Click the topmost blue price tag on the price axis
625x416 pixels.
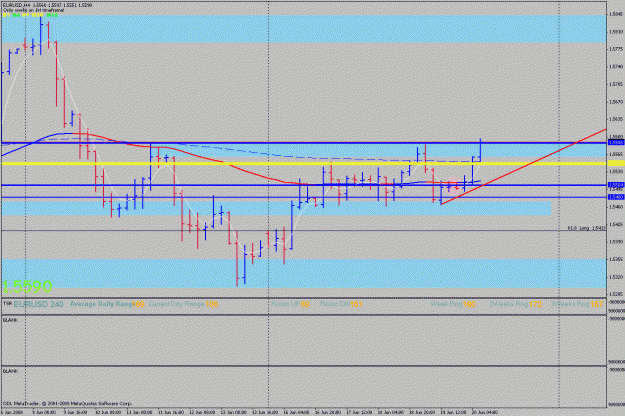click(x=616, y=142)
